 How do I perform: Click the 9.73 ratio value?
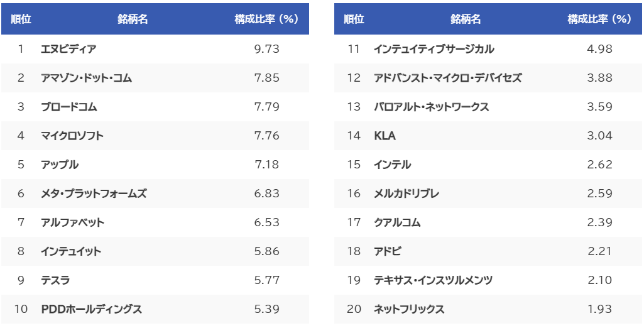266,49
